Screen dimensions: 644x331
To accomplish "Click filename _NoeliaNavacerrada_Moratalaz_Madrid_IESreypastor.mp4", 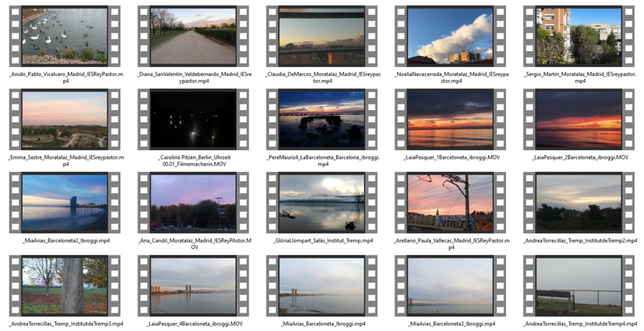I will pos(451,78).
